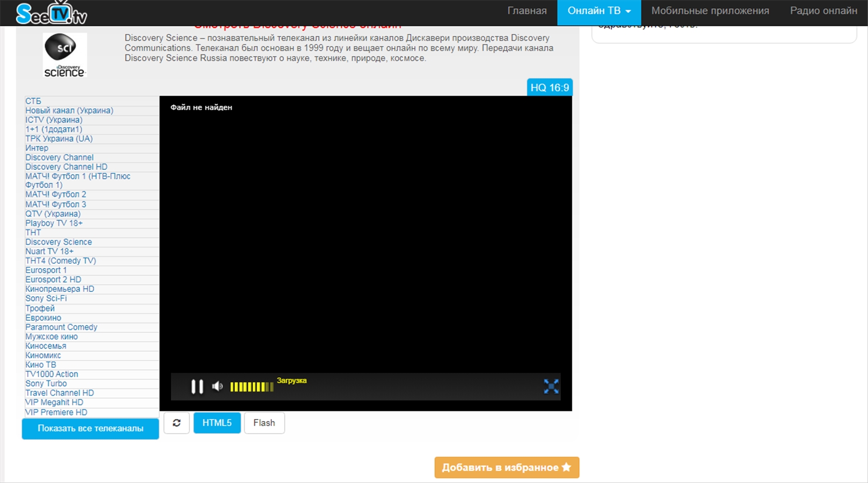The image size is (868, 483).
Task: Open the Главная menu item
Action: pos(527,11)
